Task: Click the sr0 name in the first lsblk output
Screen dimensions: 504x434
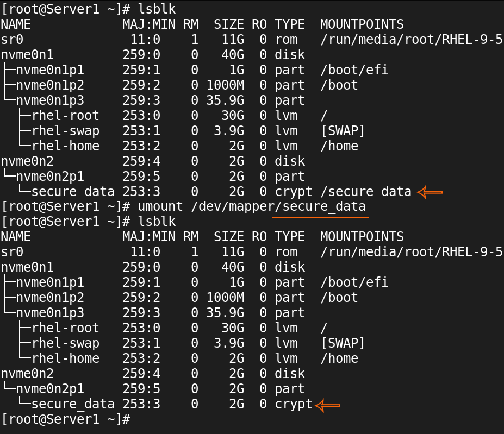Action: point(12,40)
